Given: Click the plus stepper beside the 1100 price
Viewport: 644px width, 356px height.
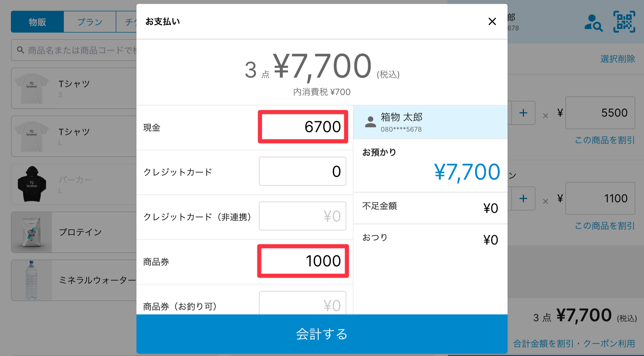Looking at the screenshot, I should tap(523, 198).
